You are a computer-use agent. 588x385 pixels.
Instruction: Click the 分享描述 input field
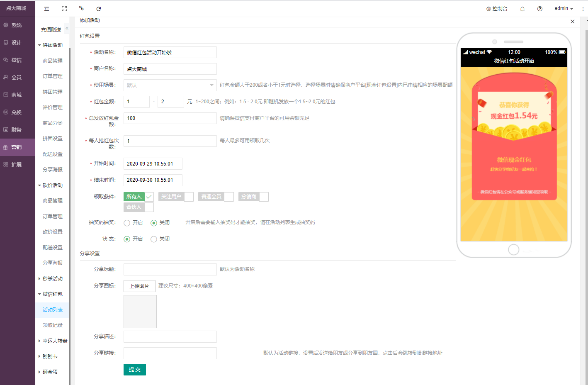tap(170, 336)
